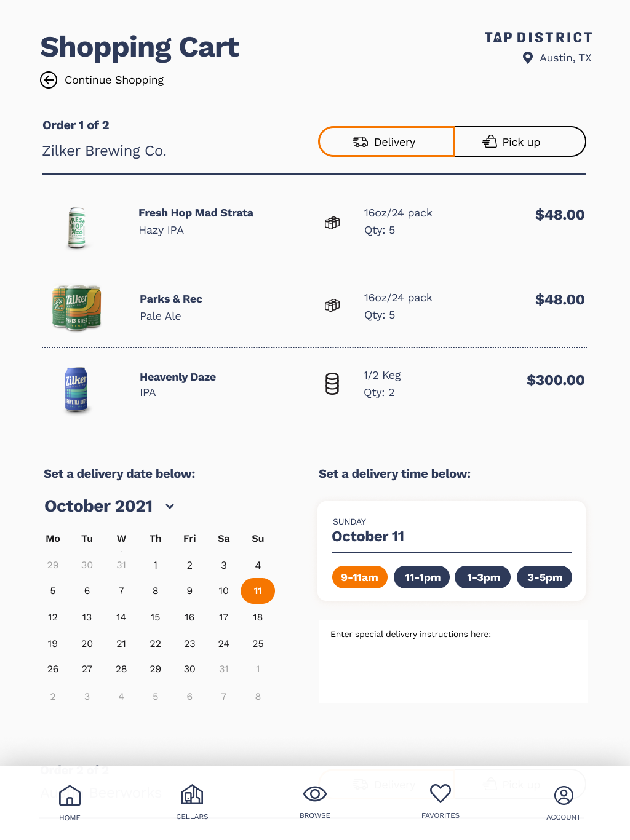Choose the 11-1pm delivery time slot
The width and height of the screenshot is (630, 840).
pyautogui.click(x=422, y=577)
